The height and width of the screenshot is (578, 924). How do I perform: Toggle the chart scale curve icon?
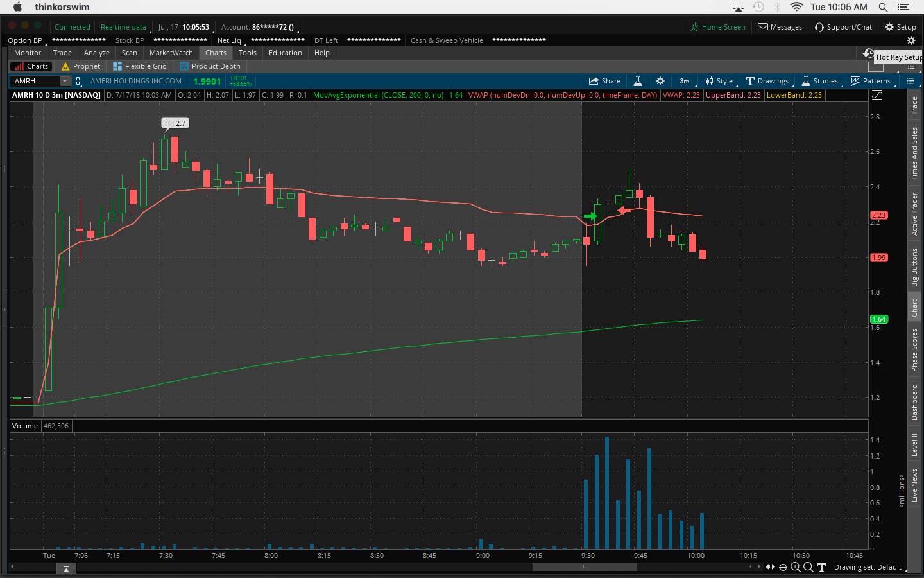tap(877, 95)
